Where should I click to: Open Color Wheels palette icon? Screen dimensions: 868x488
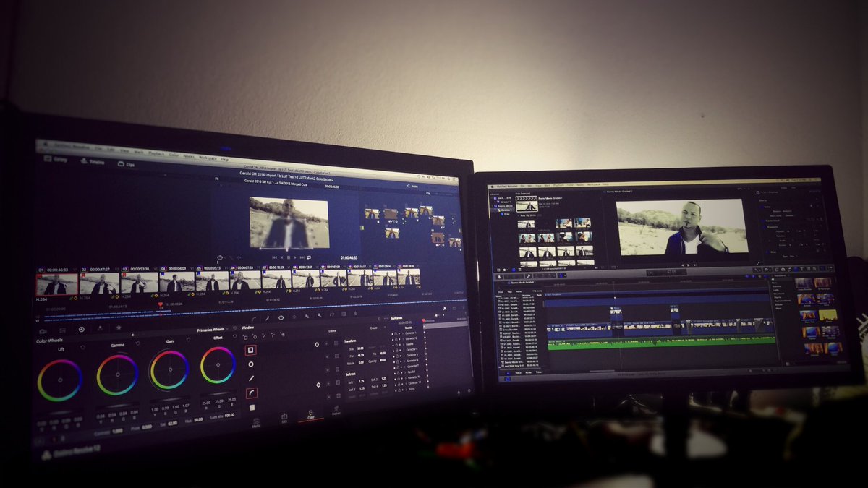pos(81,330)
